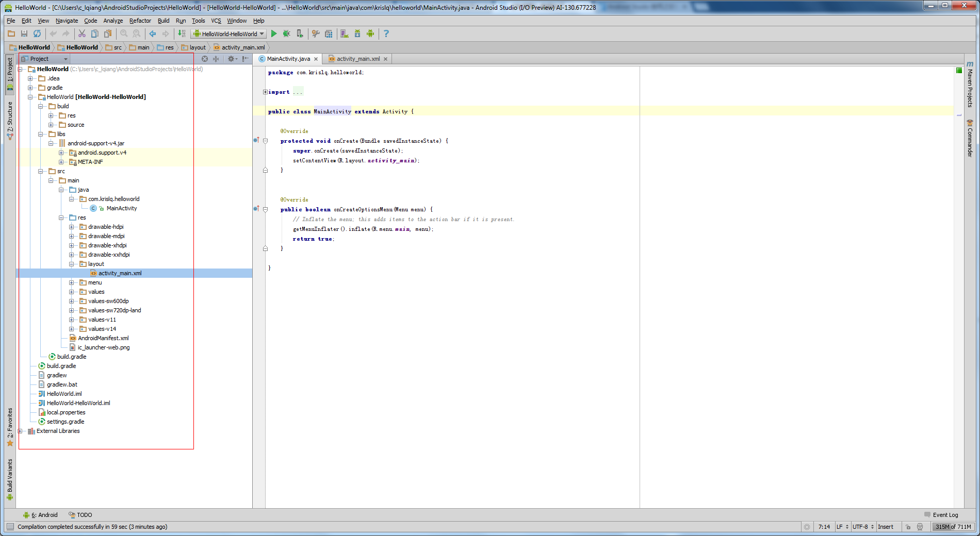Screen dimensions: 980x536
Task: Switch to the activity_main.xml editor tab
Action: click(x=358, y=59)
